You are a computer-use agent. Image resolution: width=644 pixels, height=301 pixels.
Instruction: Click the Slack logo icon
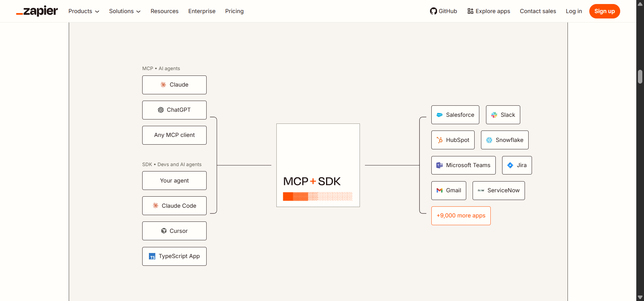click(494, 115)
